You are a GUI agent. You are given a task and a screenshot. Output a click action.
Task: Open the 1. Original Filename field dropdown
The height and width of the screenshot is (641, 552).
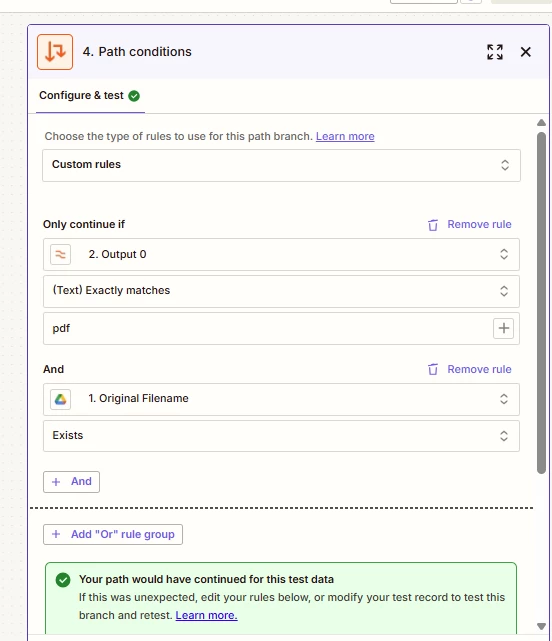coord(281,399)
